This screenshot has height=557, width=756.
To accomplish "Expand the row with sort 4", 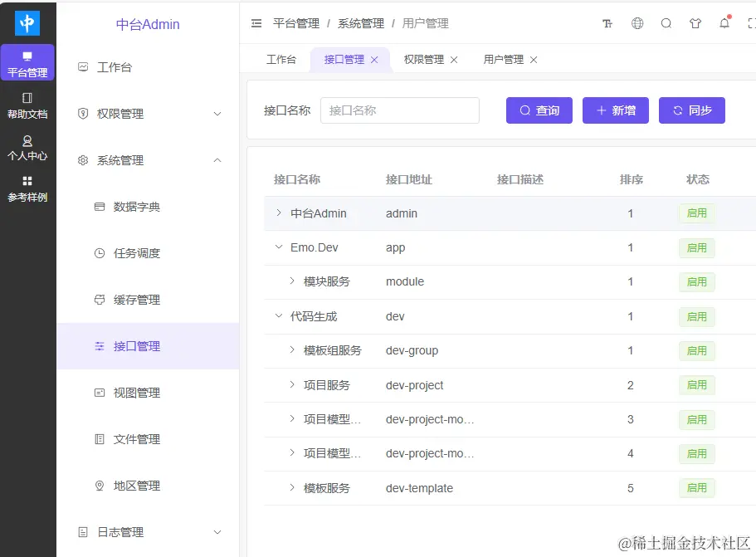I will point(292,453).
